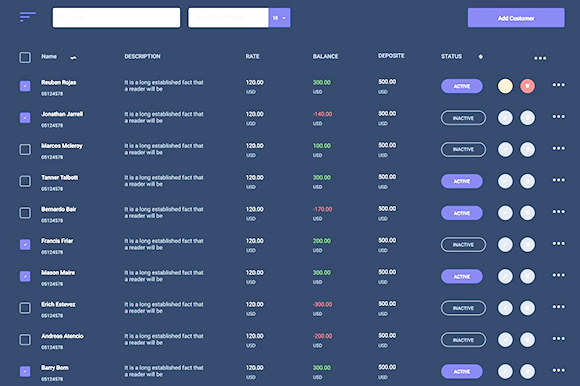580x386 pixels.
Task: Delete Reuben Rojas with trash icon
Action: point(527,86)
